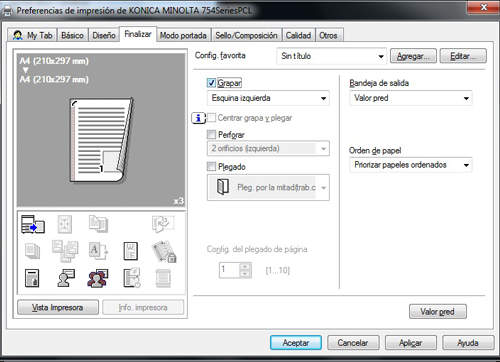Viewport: 500px width, 362px height.
Task: Click the Agregar... button
Action: point(413,56)
